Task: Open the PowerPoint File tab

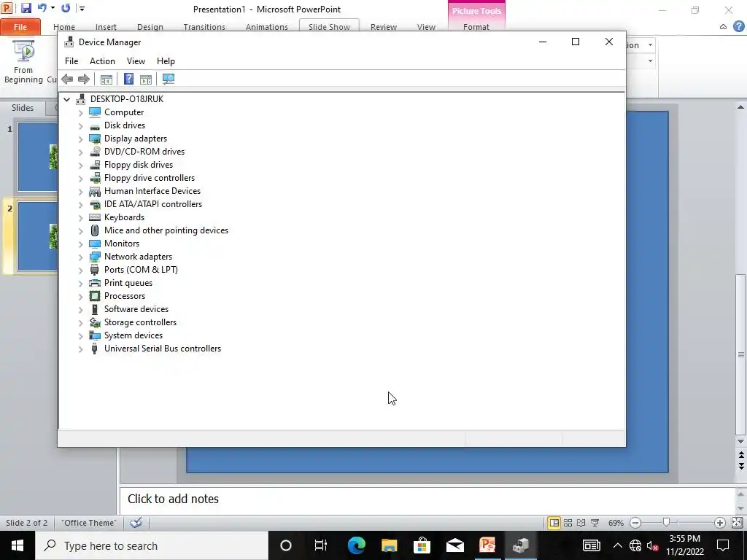Action: pos(20,27)
